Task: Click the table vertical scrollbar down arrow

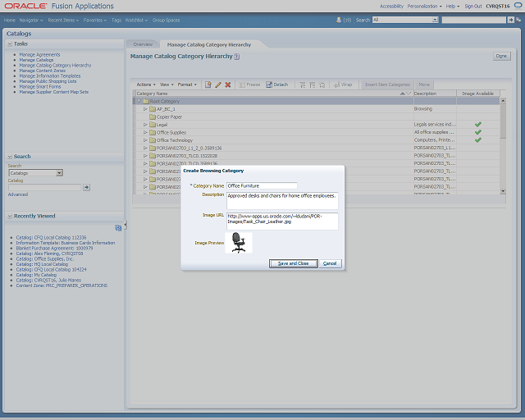Action: pyautogui.click(x=503, y=191)
